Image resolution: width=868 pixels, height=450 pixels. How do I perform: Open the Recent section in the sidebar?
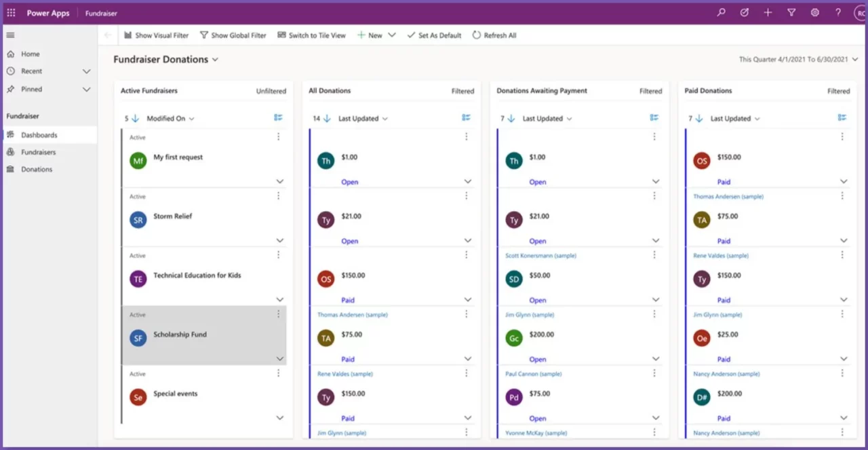[33, 71]
